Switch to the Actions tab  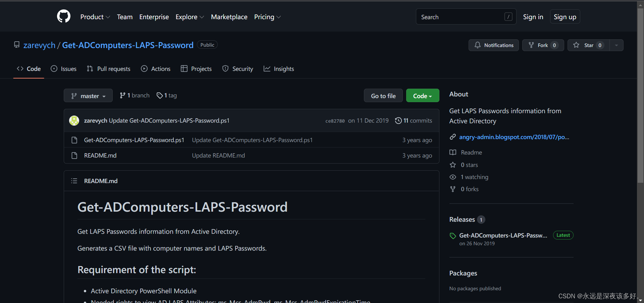point(156,69)
